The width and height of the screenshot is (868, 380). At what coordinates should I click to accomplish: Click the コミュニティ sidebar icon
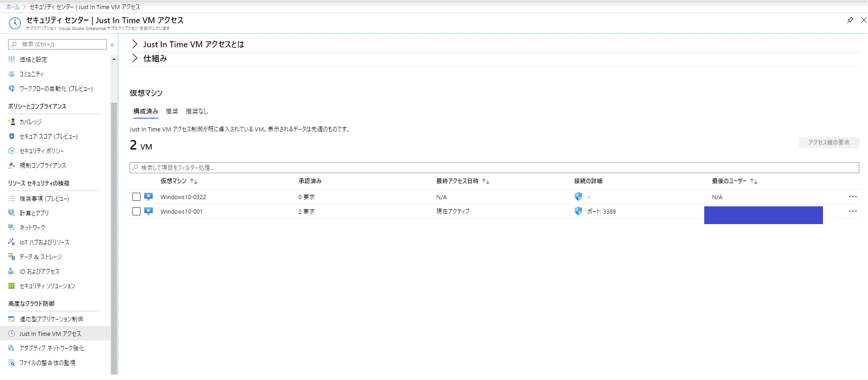coord(12,74)
